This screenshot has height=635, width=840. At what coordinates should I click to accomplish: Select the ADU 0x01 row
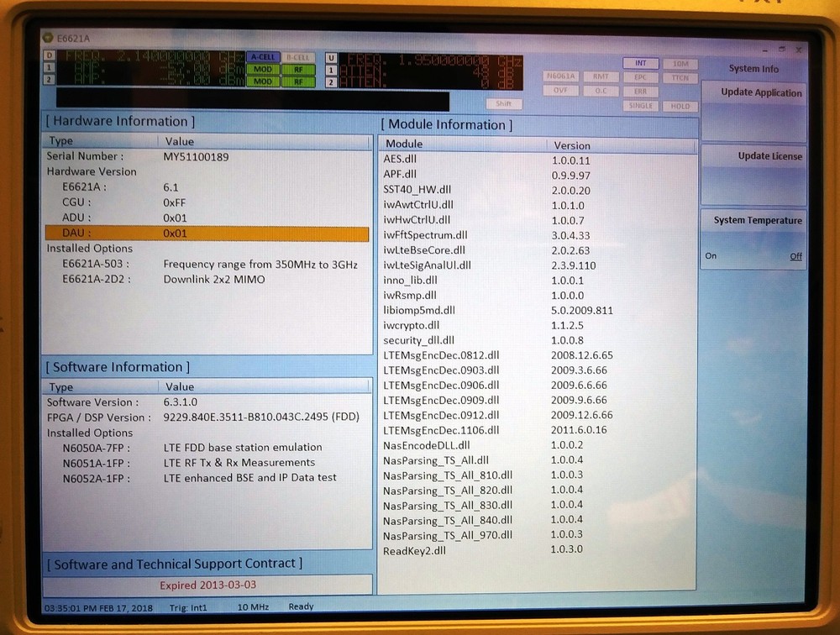pyautogui.click(x=207, y=218)
